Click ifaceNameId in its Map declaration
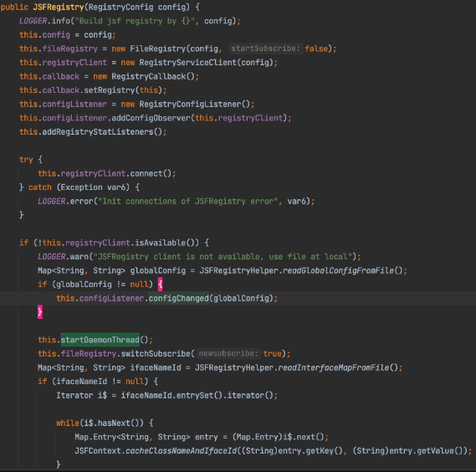476x472 pixels. (156, 368)
